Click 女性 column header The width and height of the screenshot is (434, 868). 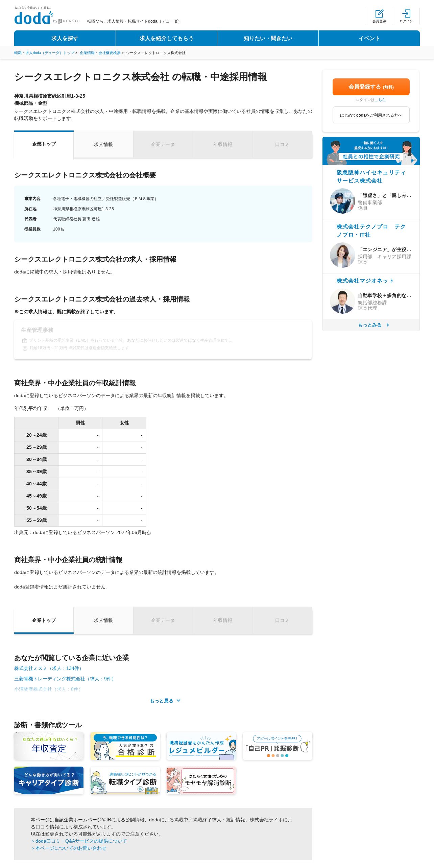(x=124, y=423)
